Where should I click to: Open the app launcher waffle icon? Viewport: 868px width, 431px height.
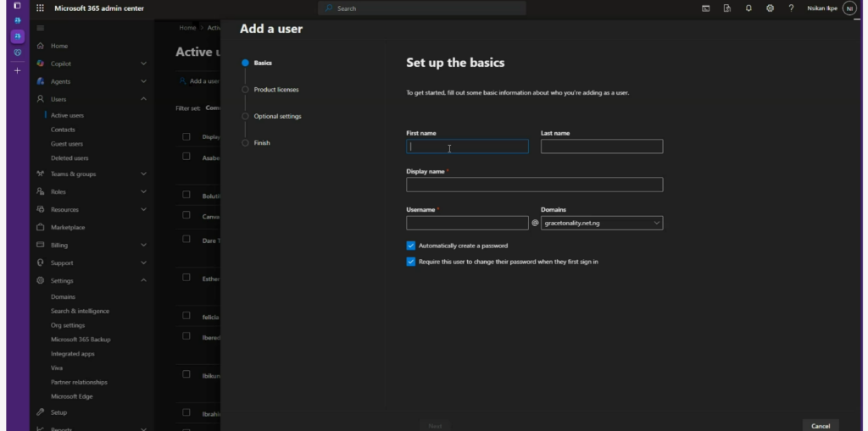pyautogui.click(x=40, y=8)
